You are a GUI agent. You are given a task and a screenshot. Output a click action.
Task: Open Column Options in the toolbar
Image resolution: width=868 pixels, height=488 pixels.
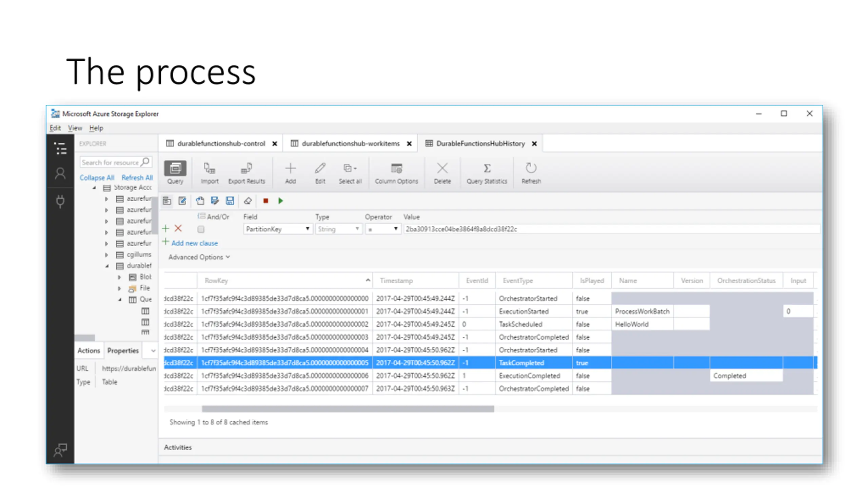396,172
